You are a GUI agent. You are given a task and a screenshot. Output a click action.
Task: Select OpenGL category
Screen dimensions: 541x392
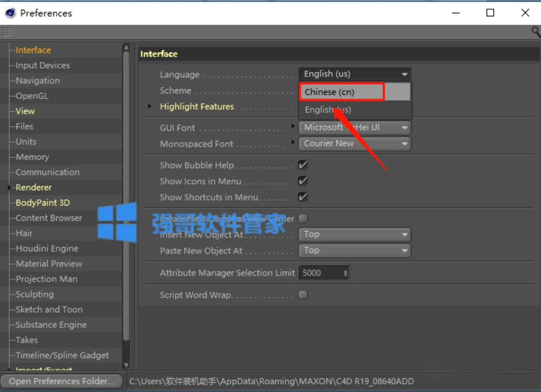pyautogui.click(x=32, y=96)
